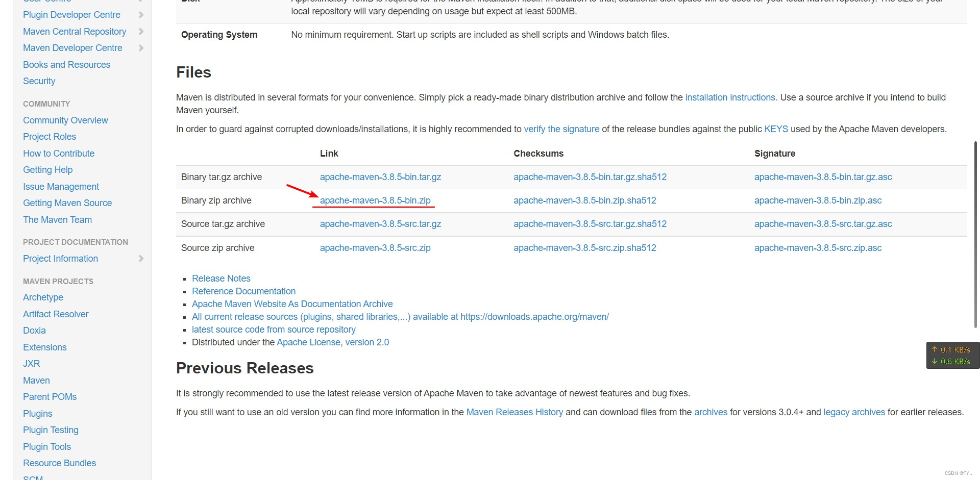This screenshot has width=980, height=480.
Task: Select the Binary zip archive row label
Action: click(x=216, y=200)
